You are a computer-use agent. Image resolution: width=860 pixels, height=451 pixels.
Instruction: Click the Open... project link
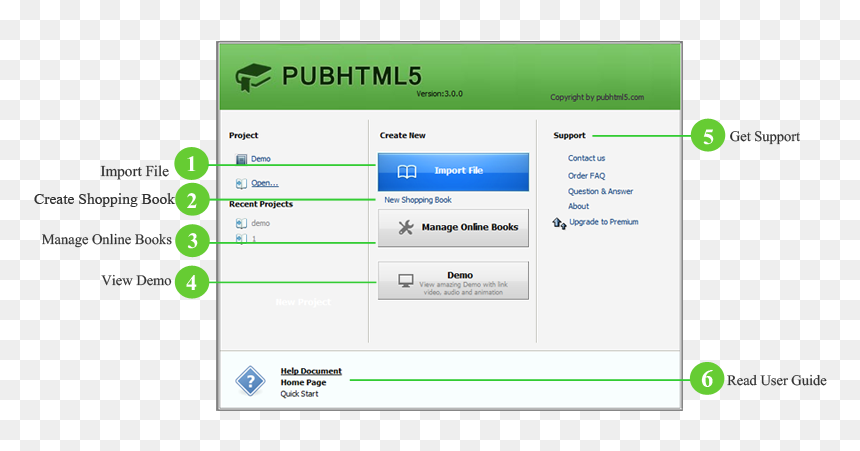coord(265,183)
